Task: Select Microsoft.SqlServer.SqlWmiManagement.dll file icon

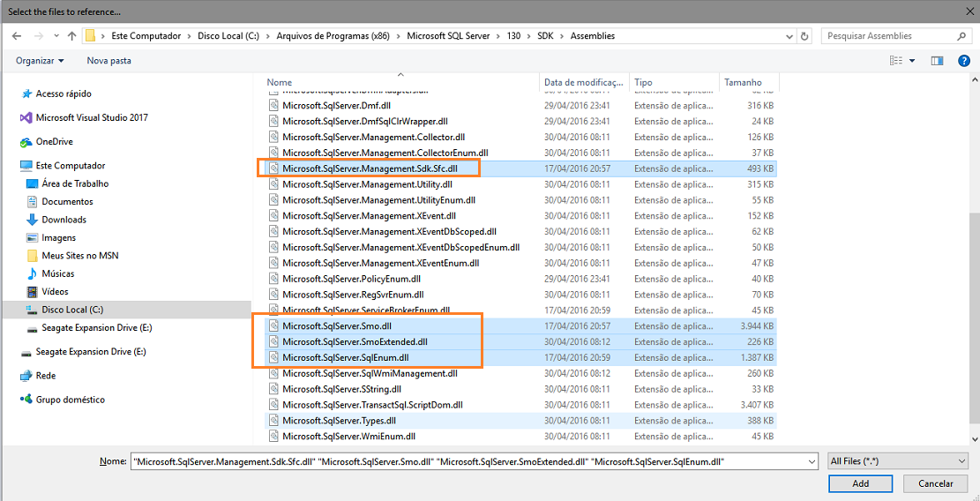Action: (273, 374)
